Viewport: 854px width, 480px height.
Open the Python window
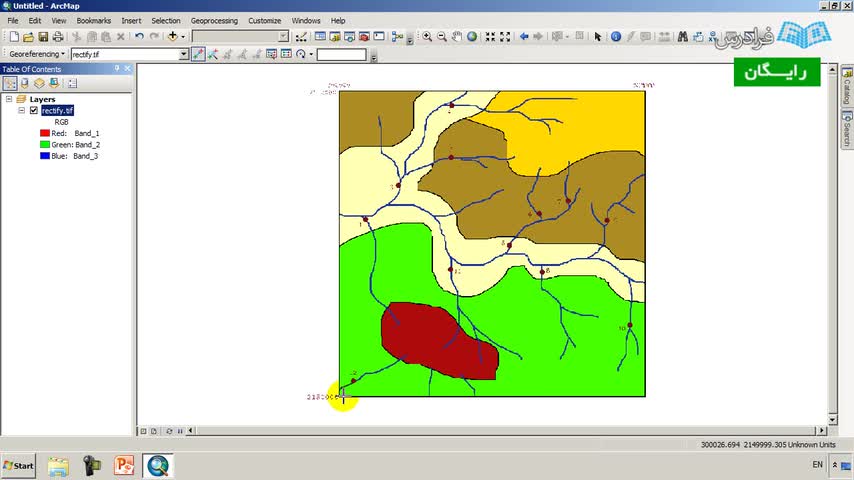click(x=379, y=37)
